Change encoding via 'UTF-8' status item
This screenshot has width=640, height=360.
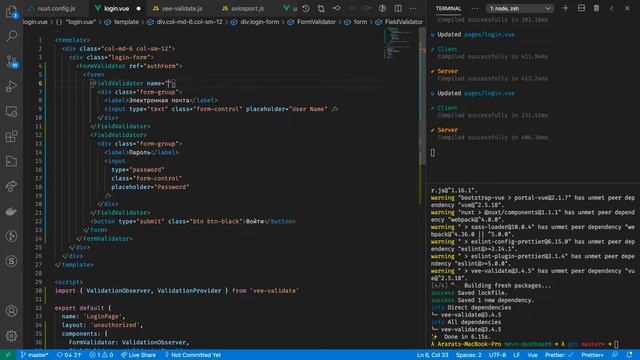pos(497,355)
